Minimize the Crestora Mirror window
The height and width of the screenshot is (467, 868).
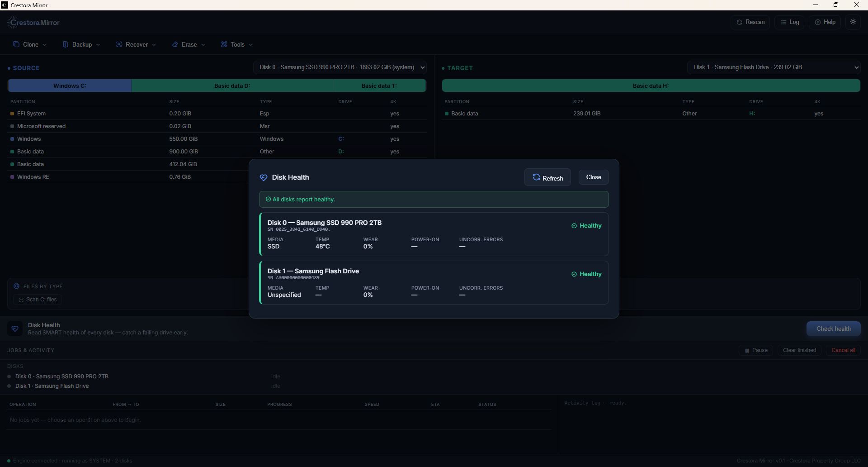816,5
